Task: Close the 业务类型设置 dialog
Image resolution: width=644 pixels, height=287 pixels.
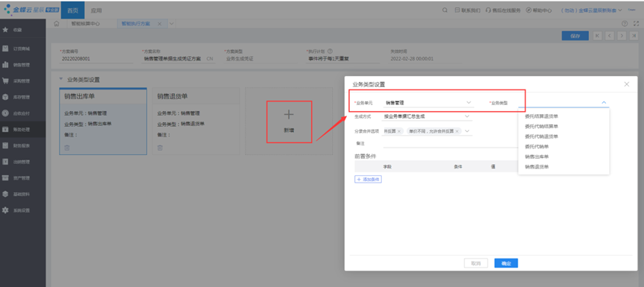Action: pyautogui.click(x=626, y=84)
